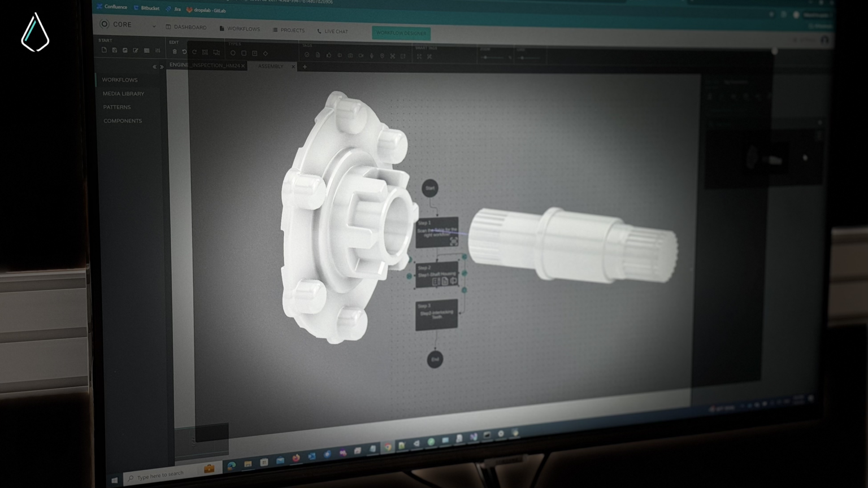Switch to the ASSEMBLY tab

[x=271, y=66]
